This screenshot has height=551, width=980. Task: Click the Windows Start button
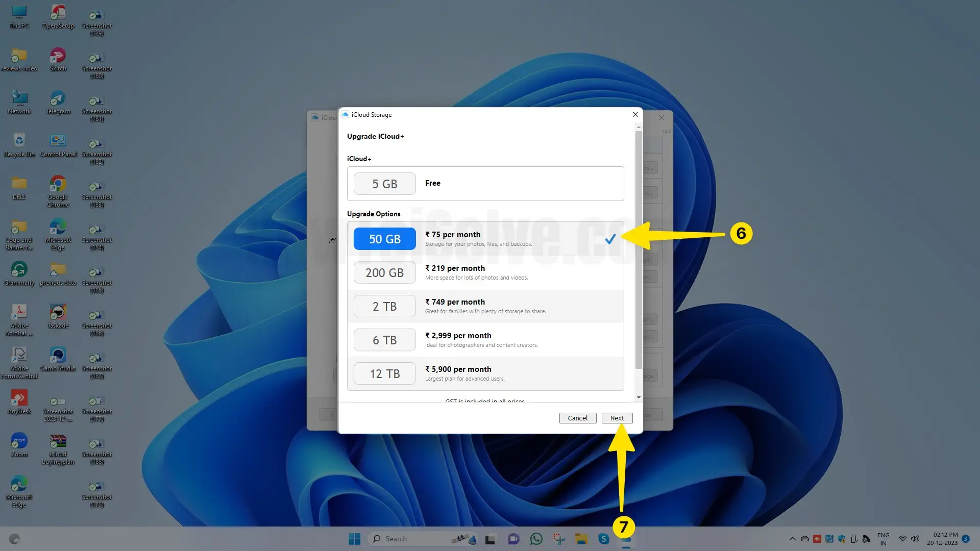click(354, 538)
